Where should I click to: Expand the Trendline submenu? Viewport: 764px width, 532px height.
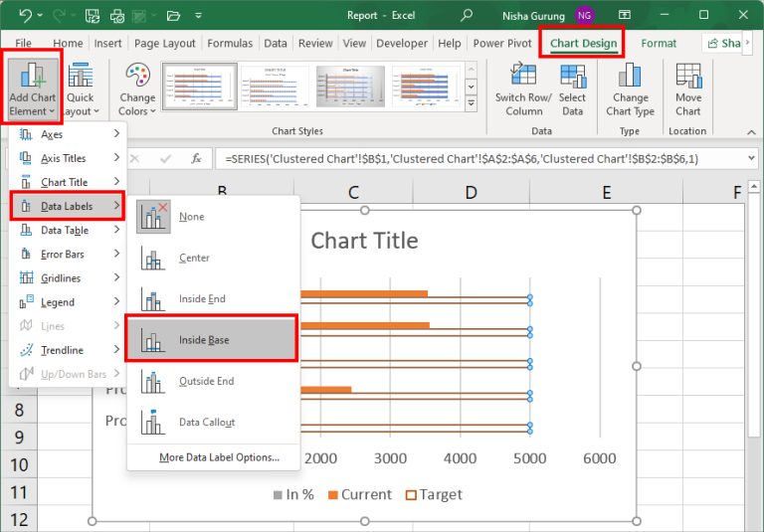click(68, 350)
